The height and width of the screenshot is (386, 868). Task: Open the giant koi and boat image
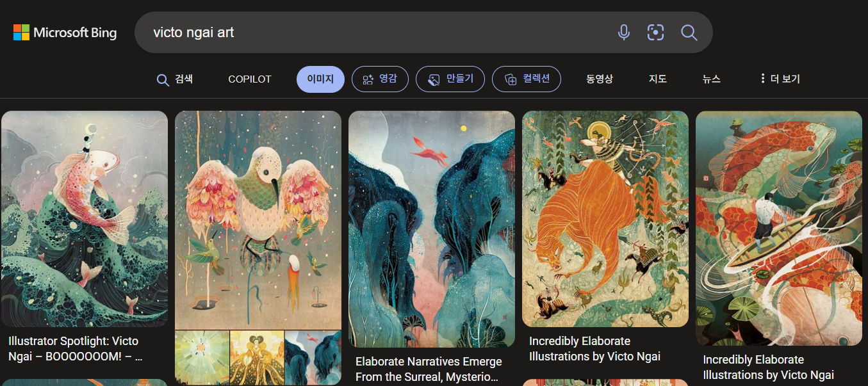(x=779, y=228)
